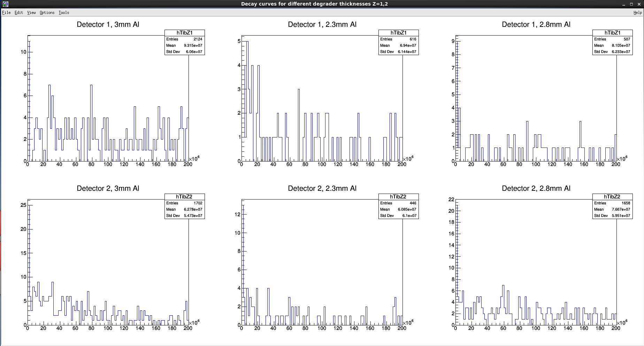Click the Mean value 8.105e+07
Image resolution: width=644 pixels, height=346 pixels.
pyautogui.click(x=621, y=45)
